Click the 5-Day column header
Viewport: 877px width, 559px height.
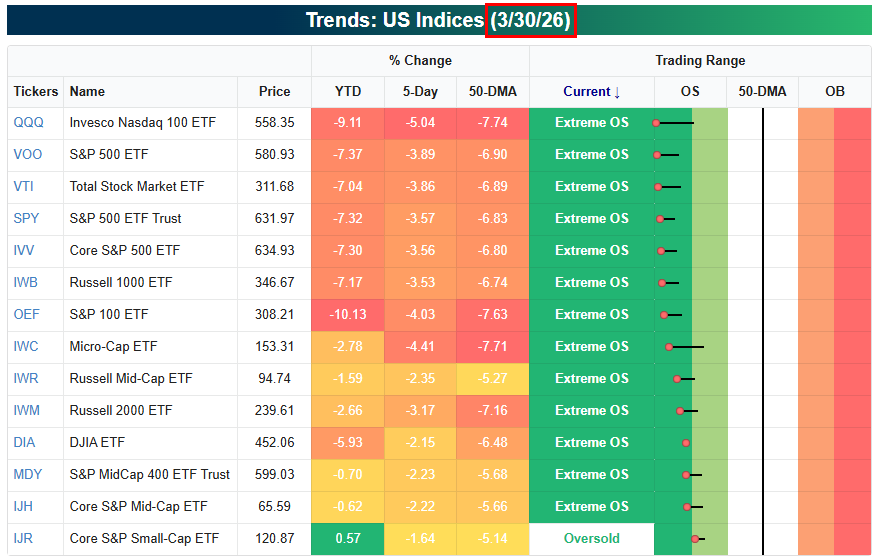pyautogui.click(x=420, y=92)
